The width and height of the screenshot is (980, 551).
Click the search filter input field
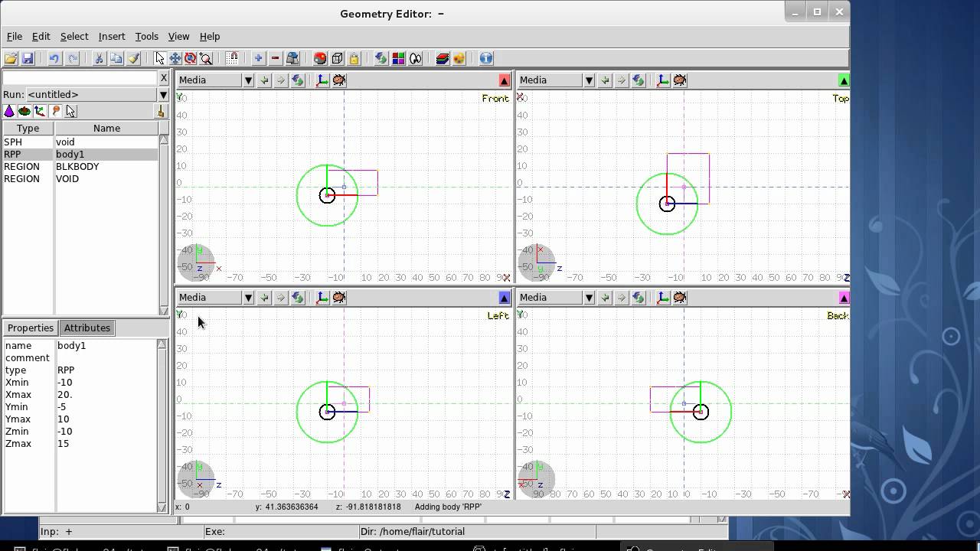tap(80, 78)
